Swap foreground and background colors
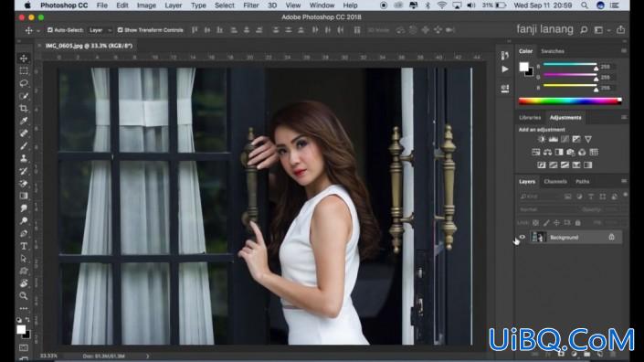Image resolution: width=644 pixels, height=362 pixels. tap(27, 319)
